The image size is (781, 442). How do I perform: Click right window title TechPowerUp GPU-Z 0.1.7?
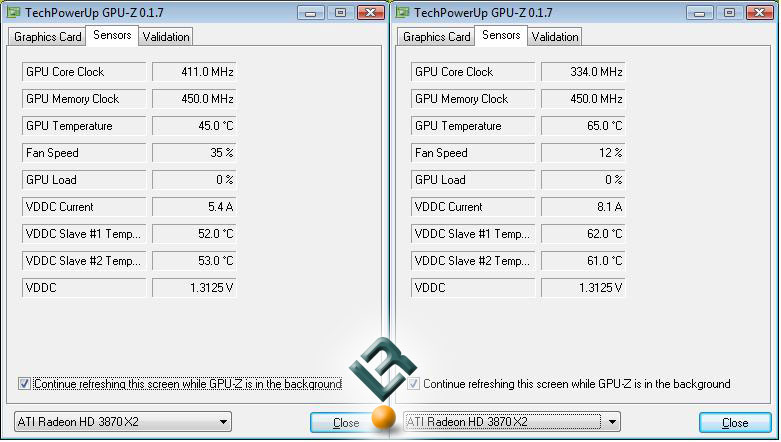point(483,13)
